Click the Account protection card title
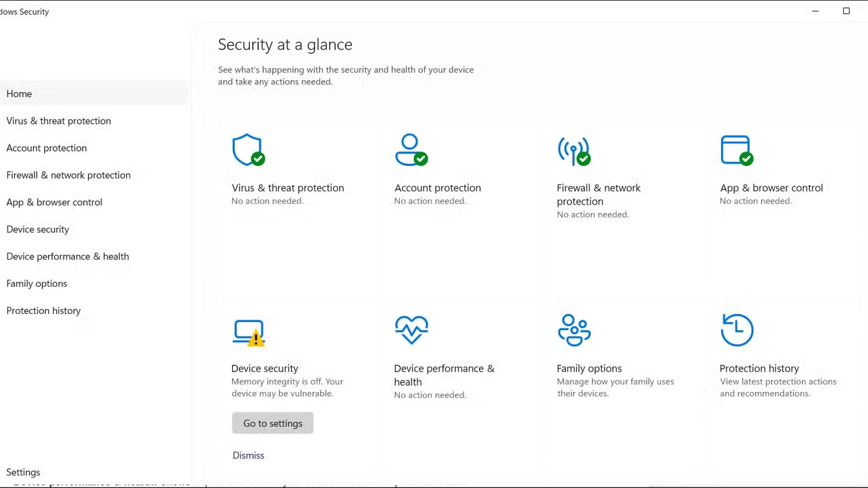 pyautogui.click(x=437, y=188)
